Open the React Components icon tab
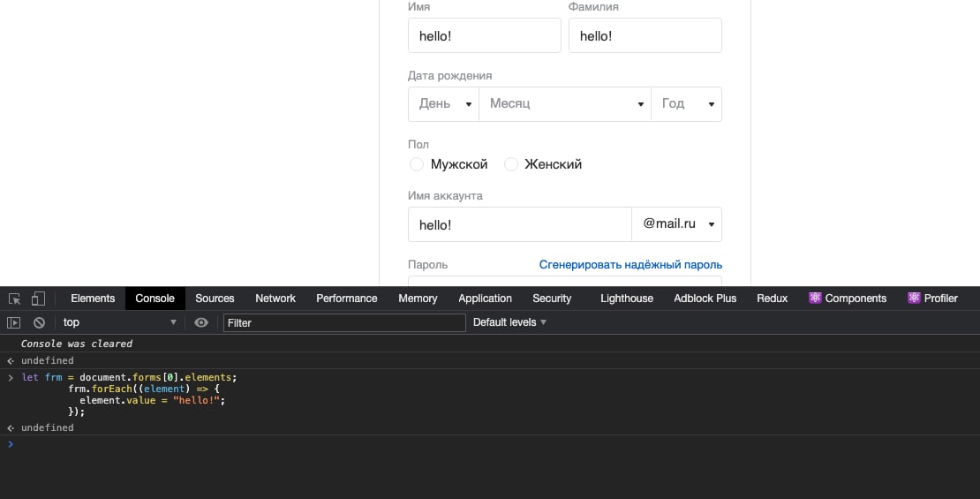 click(x=847, y=299)
